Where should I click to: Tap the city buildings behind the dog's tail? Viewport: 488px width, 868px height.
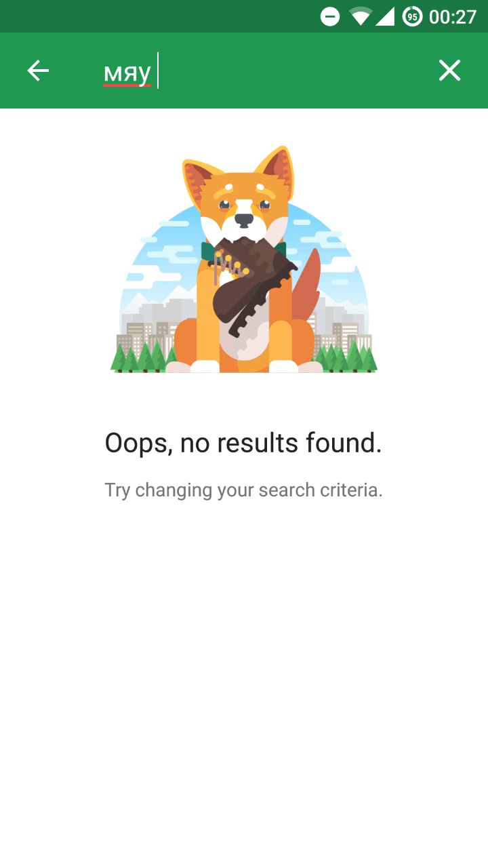pyautogui.click(x=339, y=325)
